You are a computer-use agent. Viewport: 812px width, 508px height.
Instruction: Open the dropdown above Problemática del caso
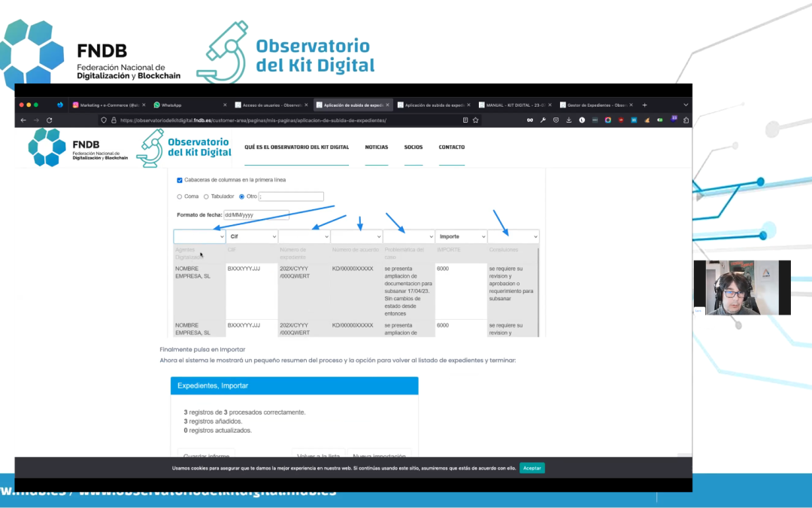[x=408, y=236]
